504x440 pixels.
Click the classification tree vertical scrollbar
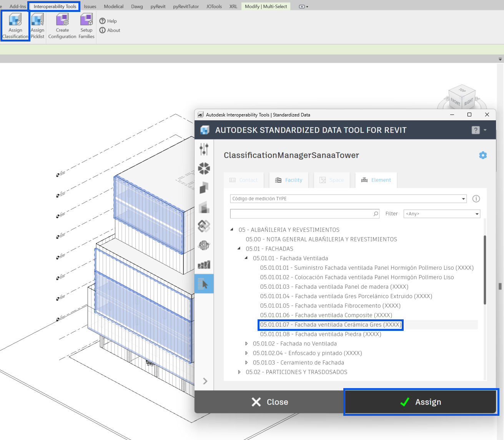coord(485,270)
